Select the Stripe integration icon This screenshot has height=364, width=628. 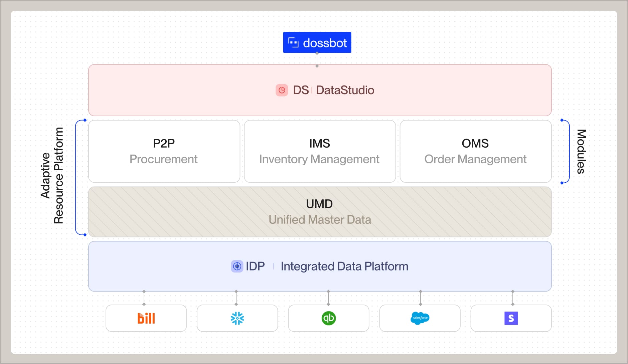pos(511,318)
